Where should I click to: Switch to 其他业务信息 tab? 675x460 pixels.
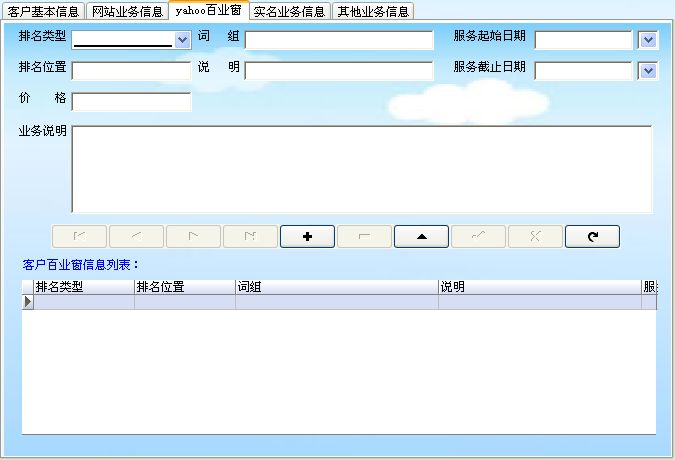373,11
